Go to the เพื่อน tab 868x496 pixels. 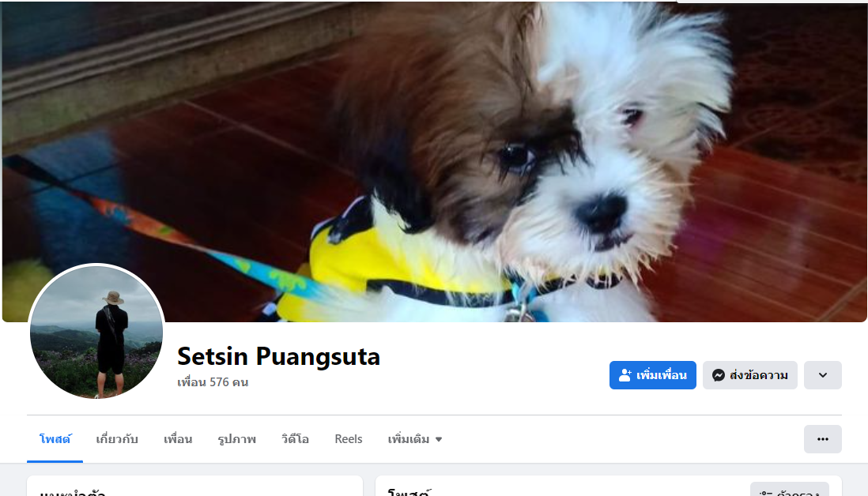[x=178, y=439]
